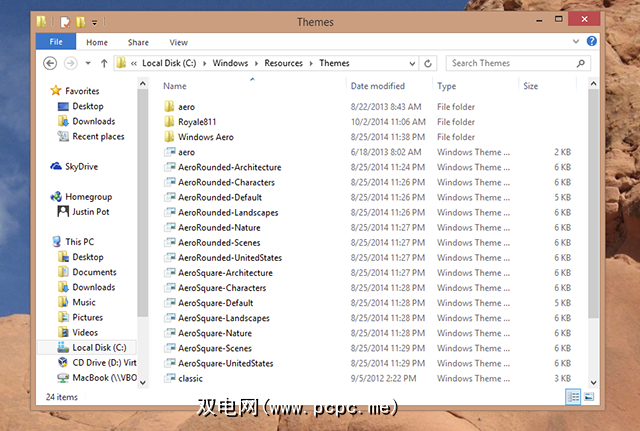Open the View ribbon tab

pyautogui.click(x=178, y=42)
